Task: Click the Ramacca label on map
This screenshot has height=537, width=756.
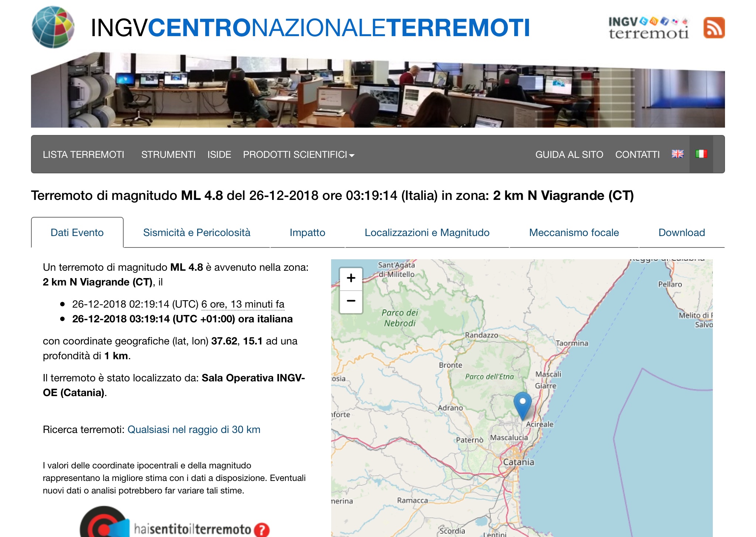Action: (412, 500)
